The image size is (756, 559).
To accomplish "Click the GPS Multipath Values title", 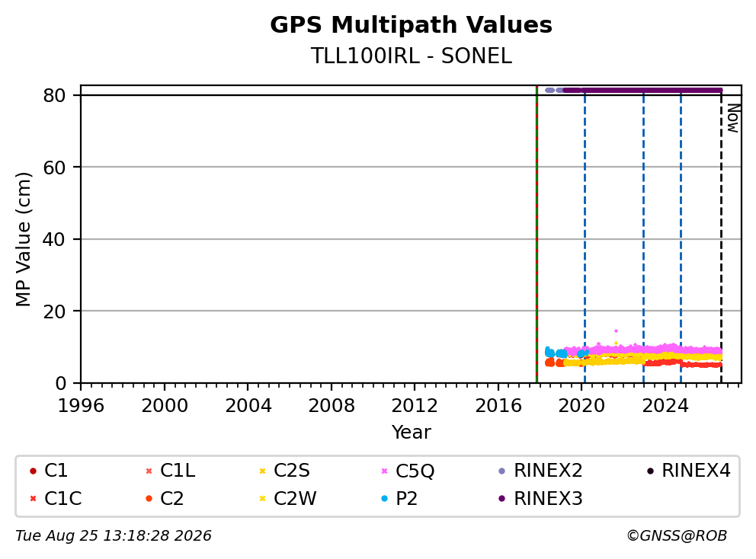I will click(411, 25).
